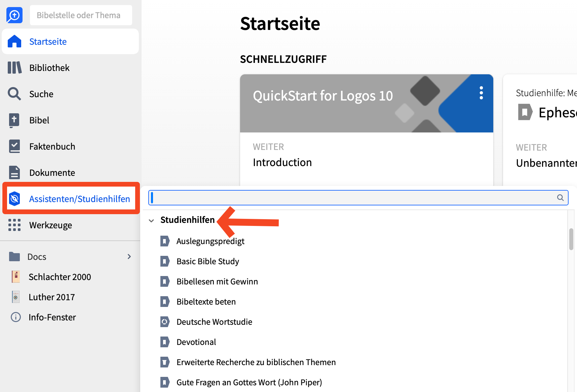Open Dokumente in the sidebar
Viewport: 577px width, 392px height.
click(52, 173)
